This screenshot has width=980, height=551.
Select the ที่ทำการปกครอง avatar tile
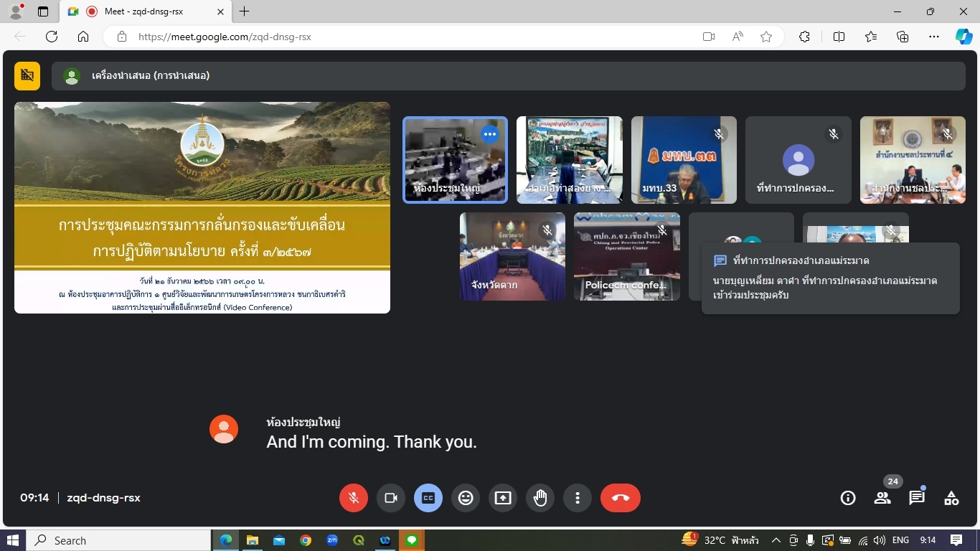pos(798,160)
